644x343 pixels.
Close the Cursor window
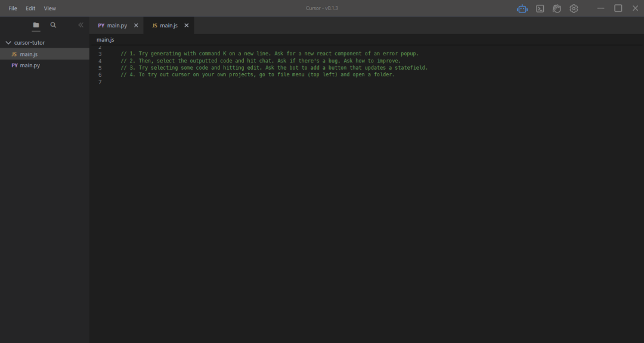(x=636, y=8)
